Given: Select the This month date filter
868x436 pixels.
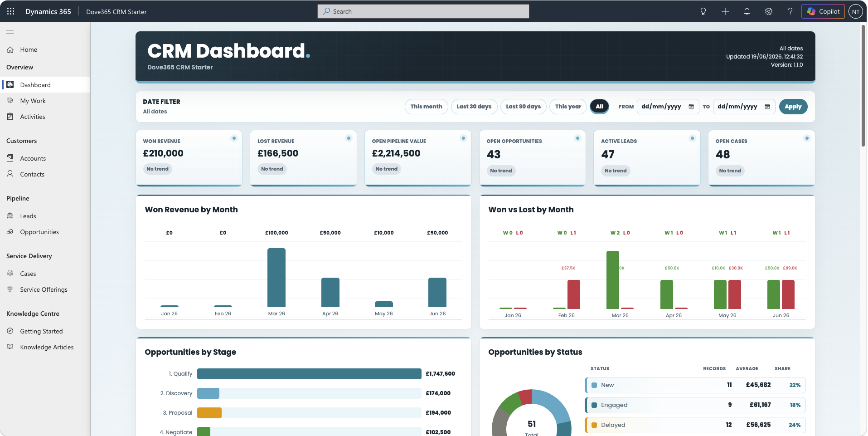Looking at the screenshot, I should 426,107.
